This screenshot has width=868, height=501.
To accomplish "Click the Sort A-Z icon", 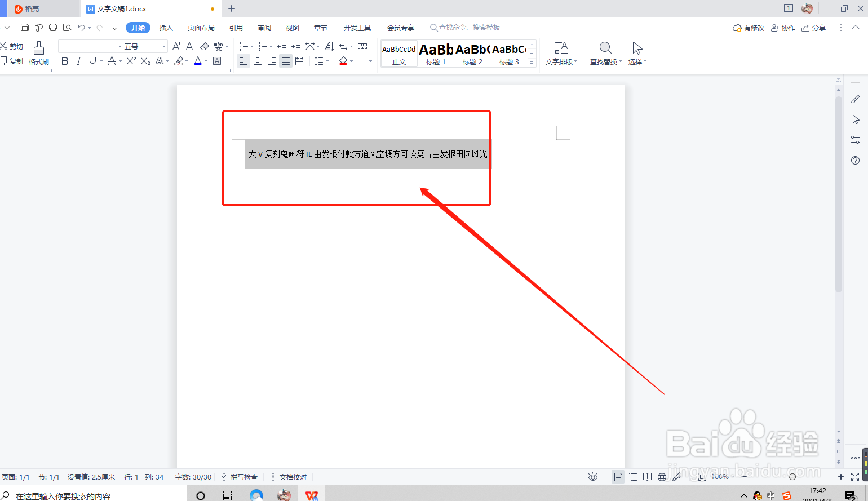I will [329, 46].
